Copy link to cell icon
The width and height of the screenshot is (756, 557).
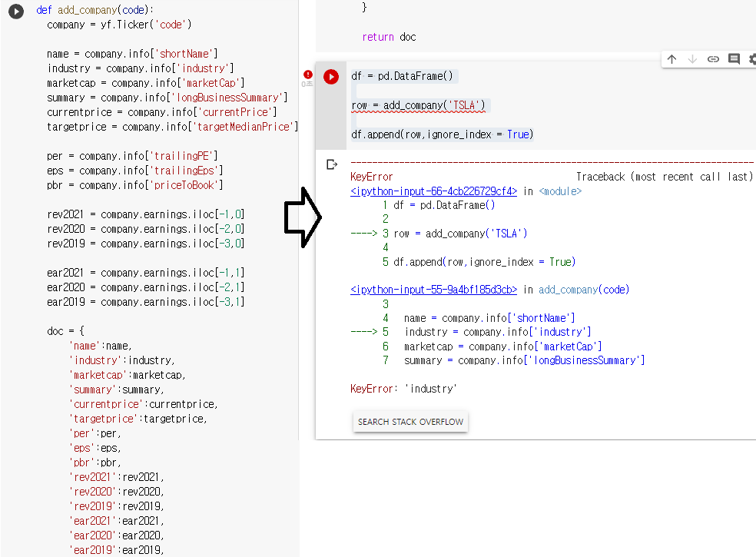click(x=713, y=59)
